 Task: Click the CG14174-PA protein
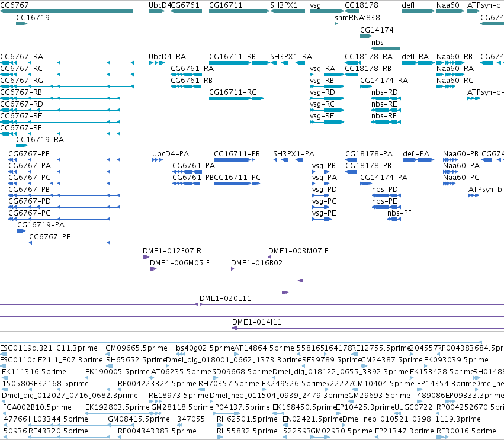366,184
